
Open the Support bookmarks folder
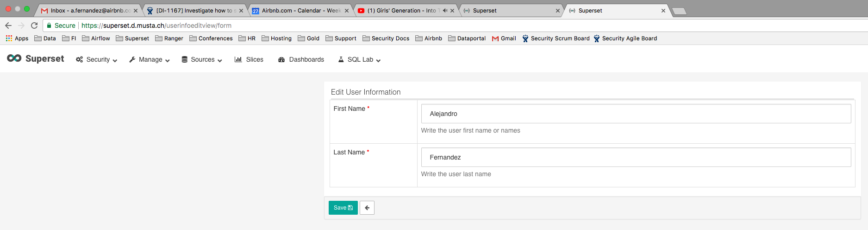click(341, 38)
